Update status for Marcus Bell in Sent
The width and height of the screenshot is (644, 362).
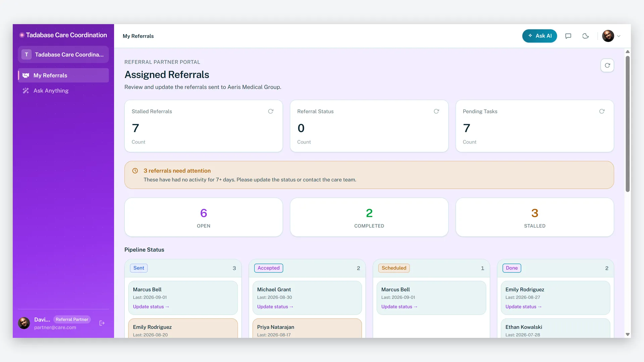(151, 307)
